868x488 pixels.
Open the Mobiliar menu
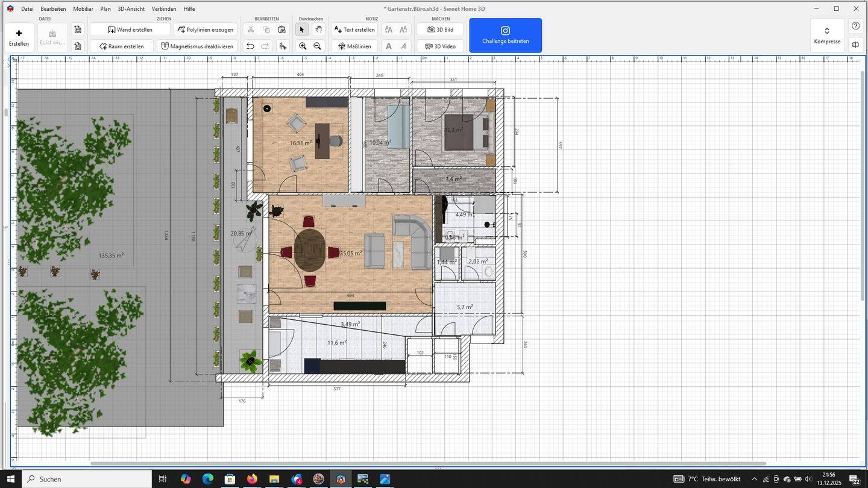[x=83, y=9]
